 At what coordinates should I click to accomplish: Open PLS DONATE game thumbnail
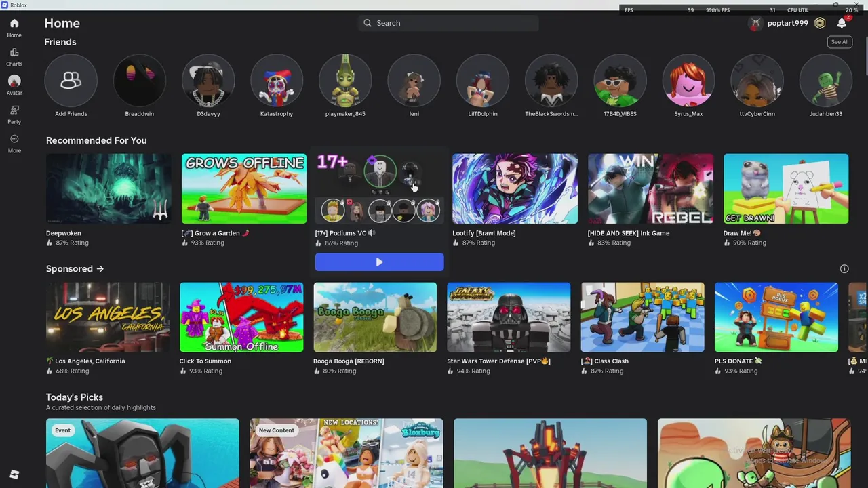[776, 317]
